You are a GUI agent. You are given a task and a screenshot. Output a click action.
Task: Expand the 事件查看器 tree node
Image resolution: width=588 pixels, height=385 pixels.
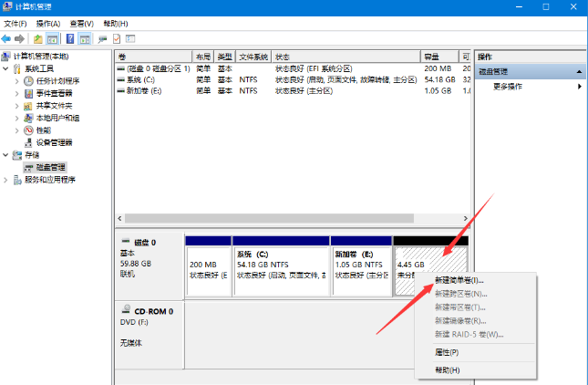17,93
